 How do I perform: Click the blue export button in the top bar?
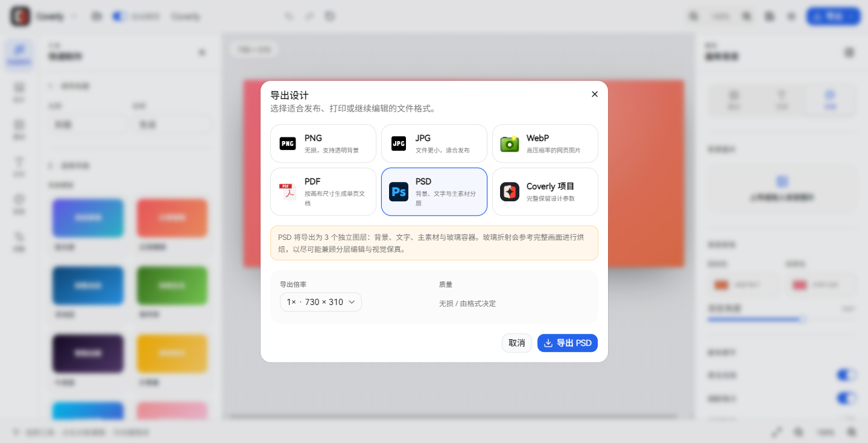click(833, 16)
